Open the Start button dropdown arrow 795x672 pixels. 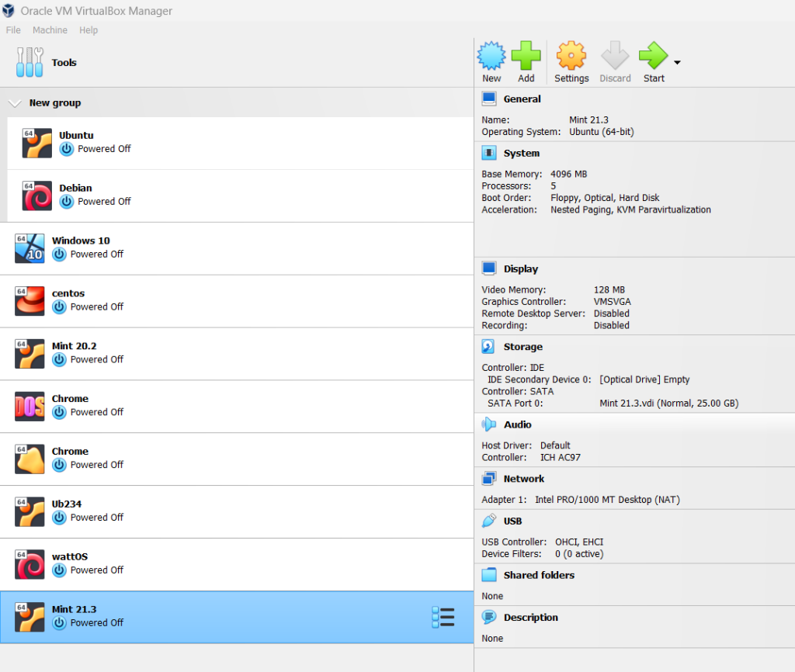677,62
